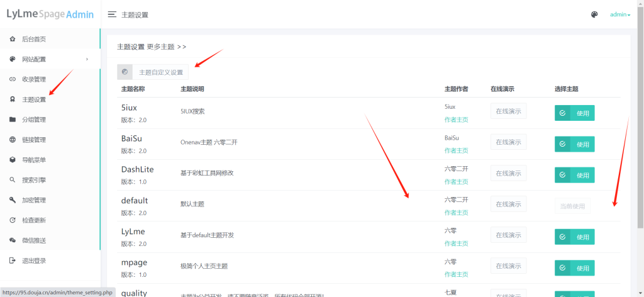644x297 pixels.
Task: Click 使用 label to apply mpage
Action: click(x=583, y=268)
